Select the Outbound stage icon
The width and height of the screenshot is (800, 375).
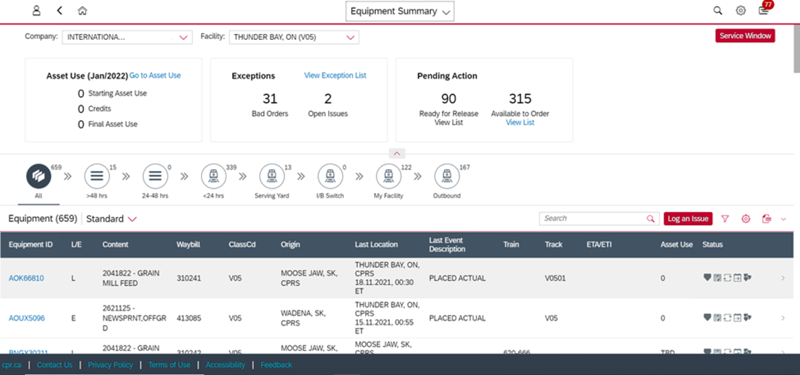[x=447, y=177]
